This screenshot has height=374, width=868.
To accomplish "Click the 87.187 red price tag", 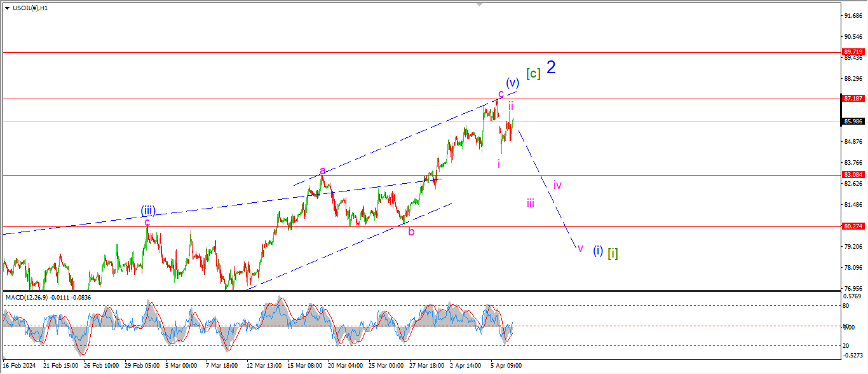I will 853,99.
